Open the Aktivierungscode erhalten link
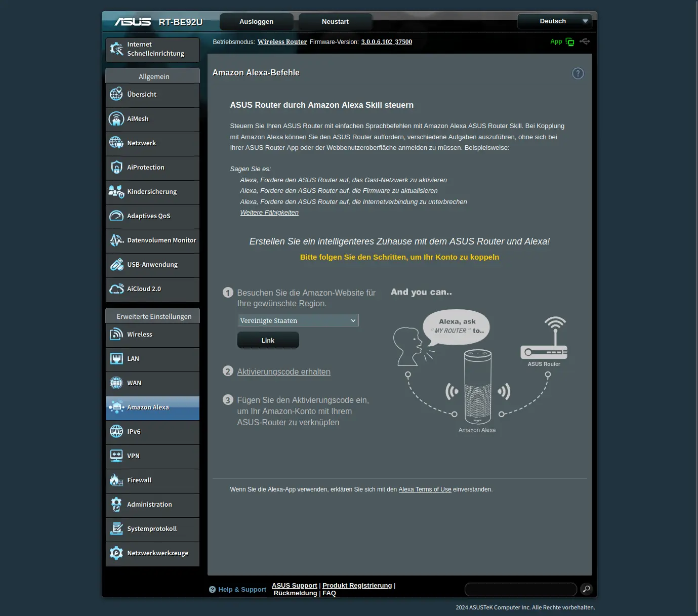This screenshot has width=698, height=616. click(x=283, y=372)
